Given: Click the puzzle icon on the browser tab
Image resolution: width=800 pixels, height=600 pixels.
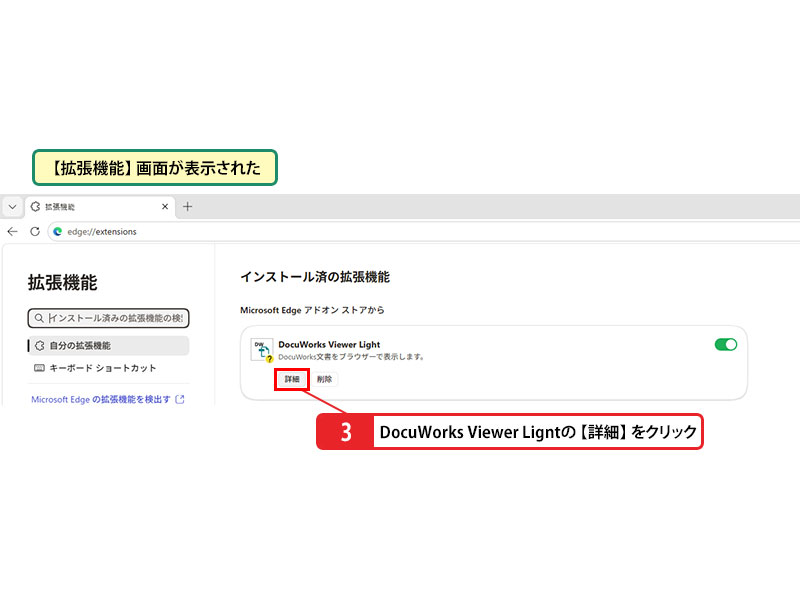Looking at the screenshot, I should 35,207.
